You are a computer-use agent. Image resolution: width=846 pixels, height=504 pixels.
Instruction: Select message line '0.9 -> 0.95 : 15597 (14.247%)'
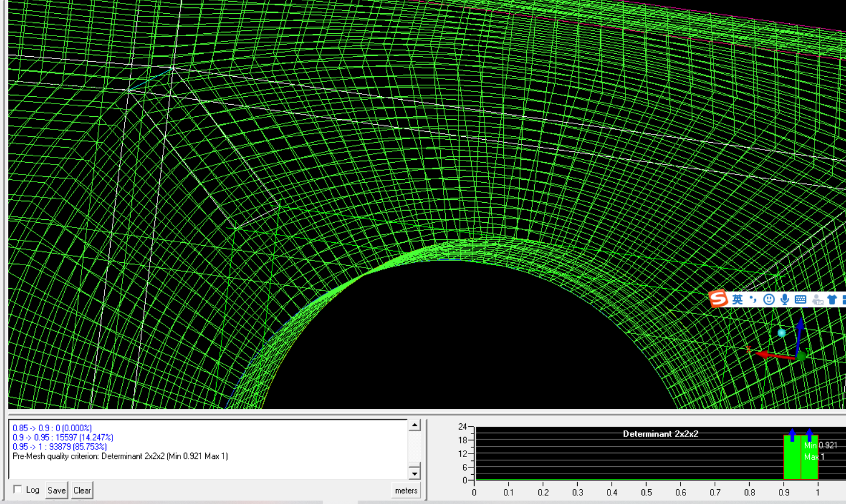pyautogui.click(x=63, y=437)
